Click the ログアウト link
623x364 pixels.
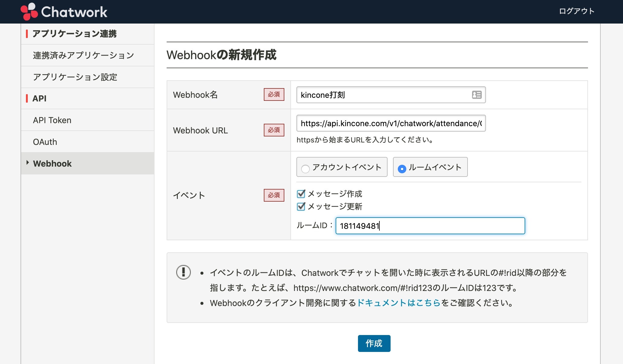(x=577, y=11)
